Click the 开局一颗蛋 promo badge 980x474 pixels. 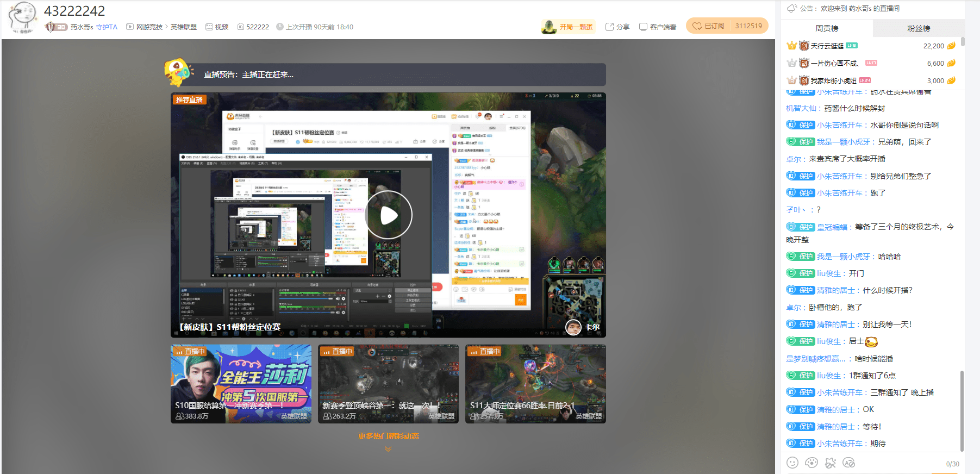click(x=568, y=27)
